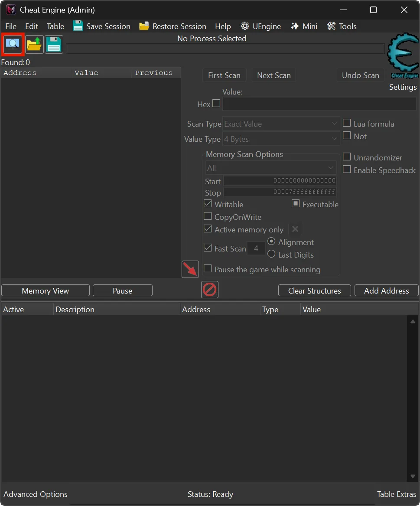Viewport: 420px width, 506px height.
Task: Click the Next Scan button
Action: pyautogui.click(x=274, y=75)
